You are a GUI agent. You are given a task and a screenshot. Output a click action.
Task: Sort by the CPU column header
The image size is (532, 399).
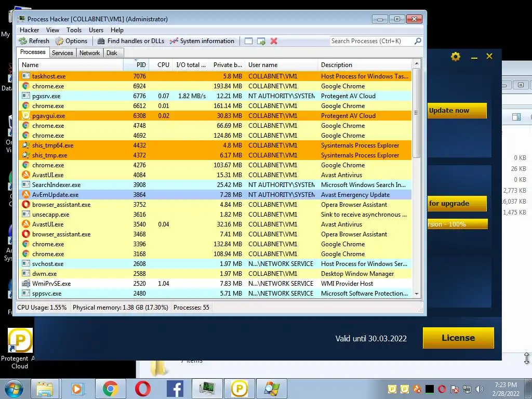160,65
